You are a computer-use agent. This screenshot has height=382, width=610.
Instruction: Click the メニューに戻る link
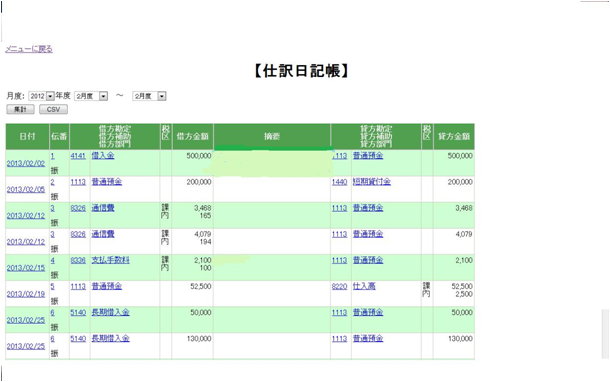29,49
